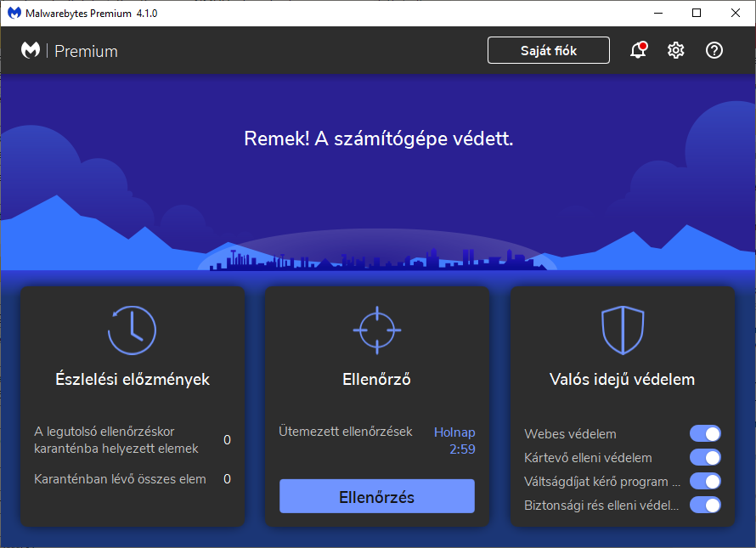Toggle Biztonsági rés elleni védelem switch
Viewport: 756px width, 548px height.
[705, 505]
